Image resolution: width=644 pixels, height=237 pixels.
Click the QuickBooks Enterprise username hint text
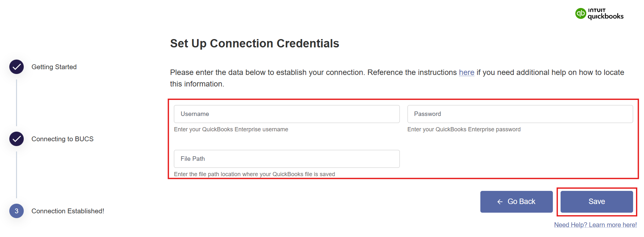pos(231,129)
